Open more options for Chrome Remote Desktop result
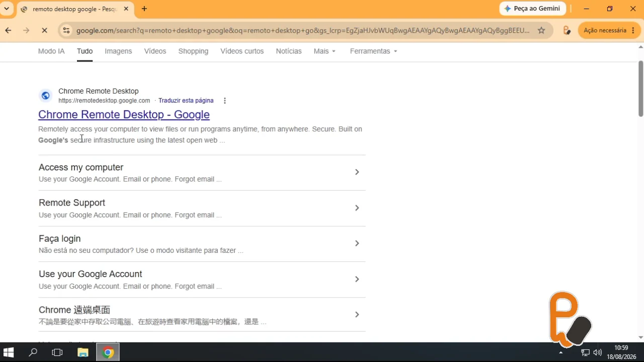The width and height of the screenshot is (644, 362). (x=225, y=101)
